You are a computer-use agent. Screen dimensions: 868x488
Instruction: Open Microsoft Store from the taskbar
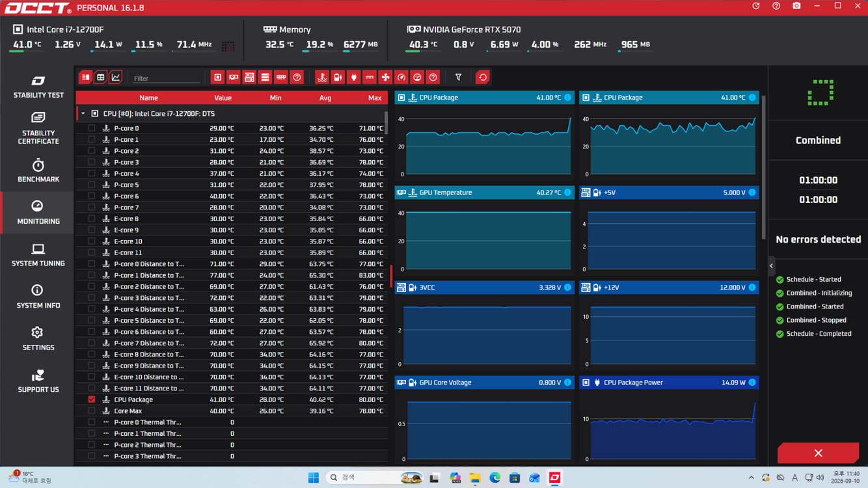tap(515, 478)
